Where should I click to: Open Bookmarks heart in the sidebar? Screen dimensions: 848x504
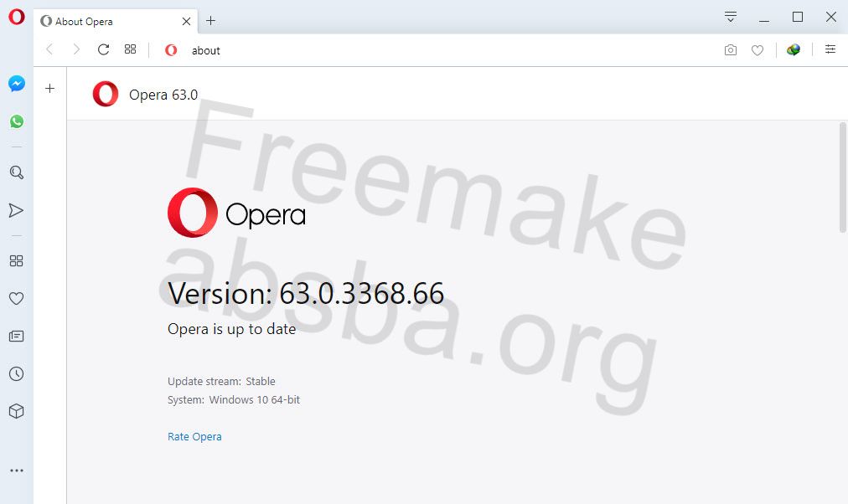click(x=17, y=298)
